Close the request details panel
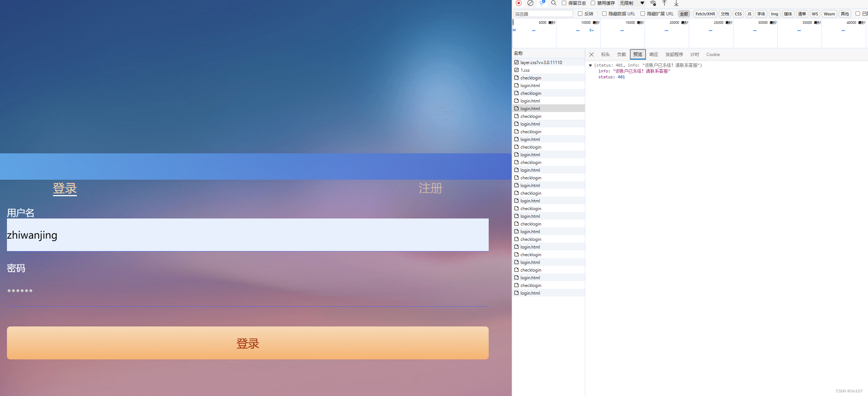This screenshot has width=868, height=396. coord(591,55)
